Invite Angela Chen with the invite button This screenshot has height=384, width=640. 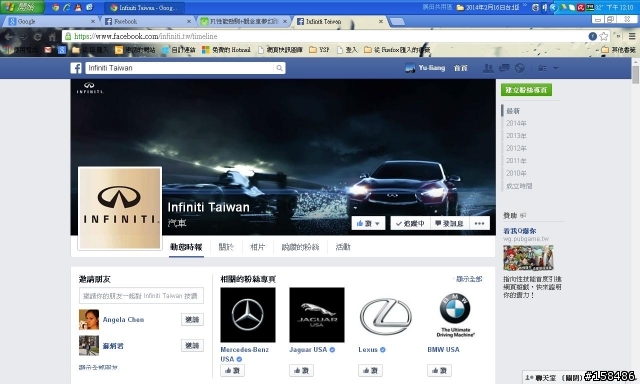(192, 320)
